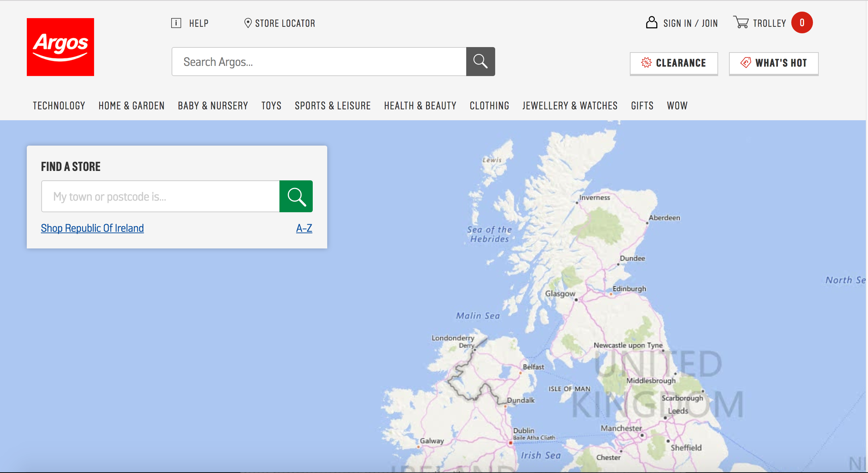868x473 pixels.
Task: Open the Clothing menu
Action: [489, 106]
